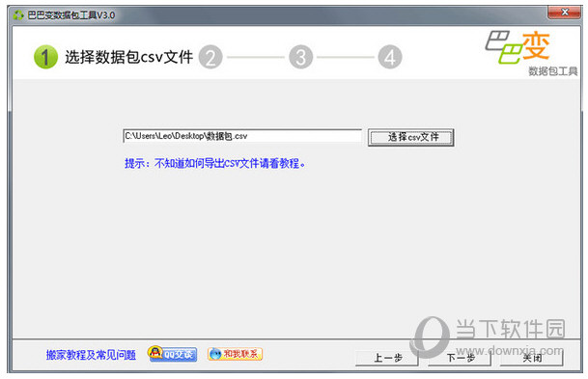Click the green recycle app icon in title bar
The image size is (588, 379).
pyautogui.click(x=18, y=15)
